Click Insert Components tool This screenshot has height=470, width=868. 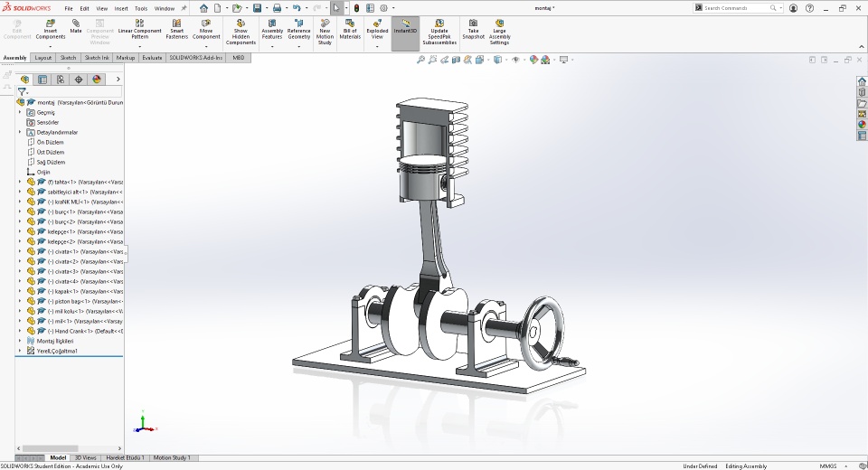point(51,29)
